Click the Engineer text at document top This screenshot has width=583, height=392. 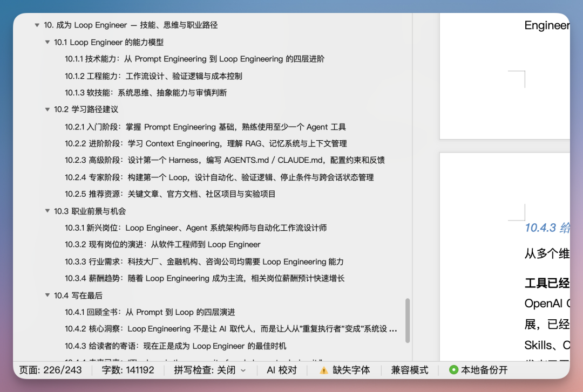(x=547, y=25)
